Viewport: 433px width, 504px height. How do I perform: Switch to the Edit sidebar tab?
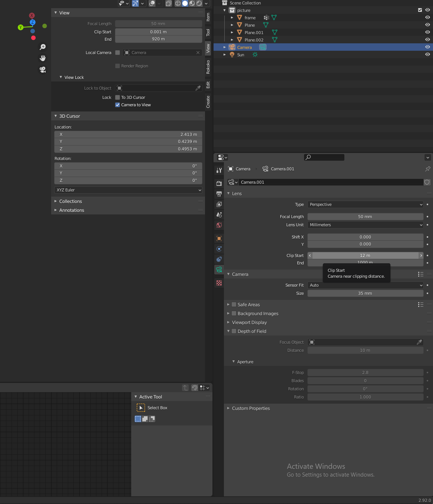coord(208,85)
